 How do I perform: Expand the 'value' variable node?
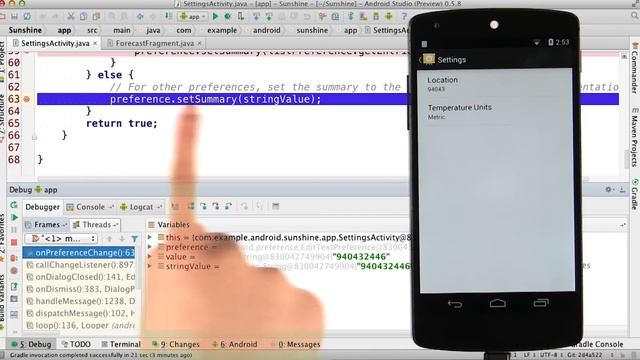150,257
